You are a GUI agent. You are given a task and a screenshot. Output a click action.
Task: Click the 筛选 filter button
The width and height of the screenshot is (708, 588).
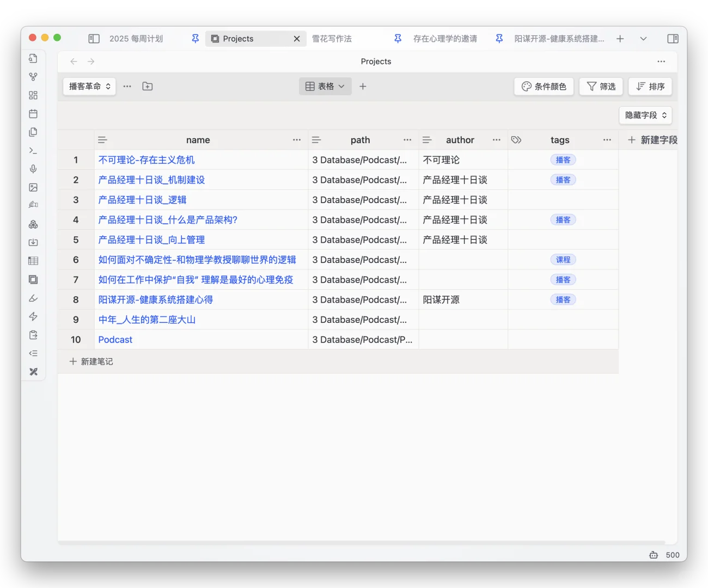click(601, 86)
